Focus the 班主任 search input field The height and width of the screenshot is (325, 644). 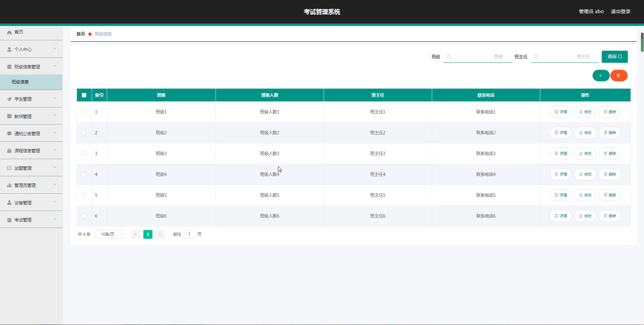(x=564, y=56)
